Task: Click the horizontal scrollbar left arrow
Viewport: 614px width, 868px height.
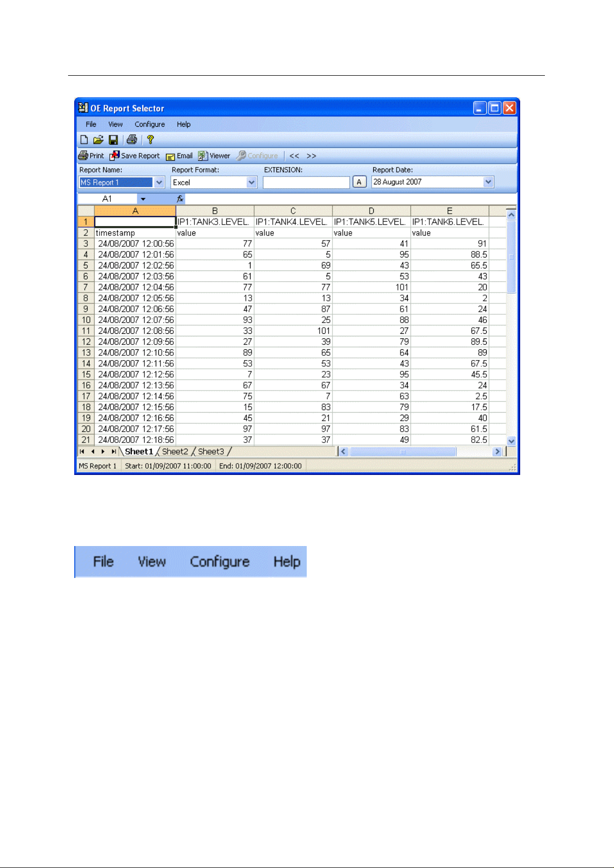Action: click(344, 452)
